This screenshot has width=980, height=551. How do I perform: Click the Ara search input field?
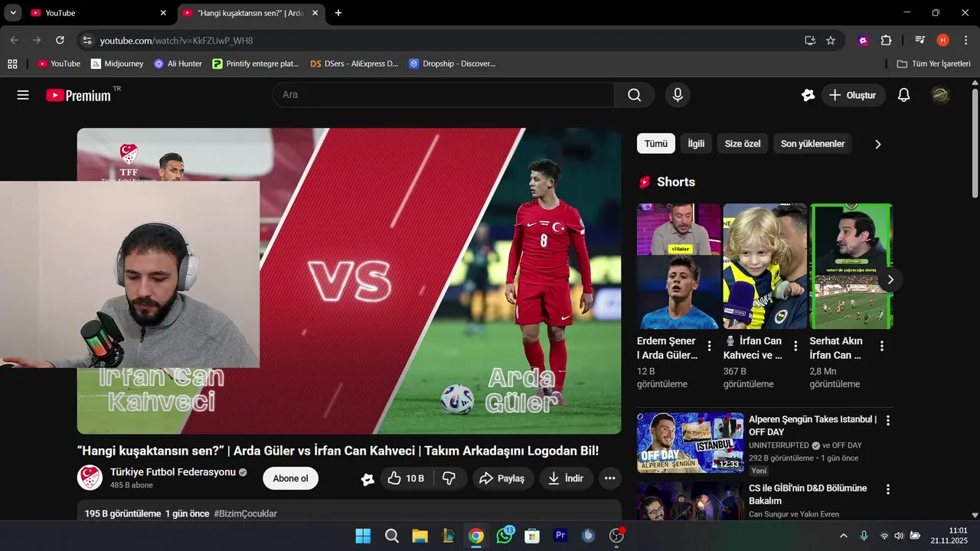tap(443, 95)
